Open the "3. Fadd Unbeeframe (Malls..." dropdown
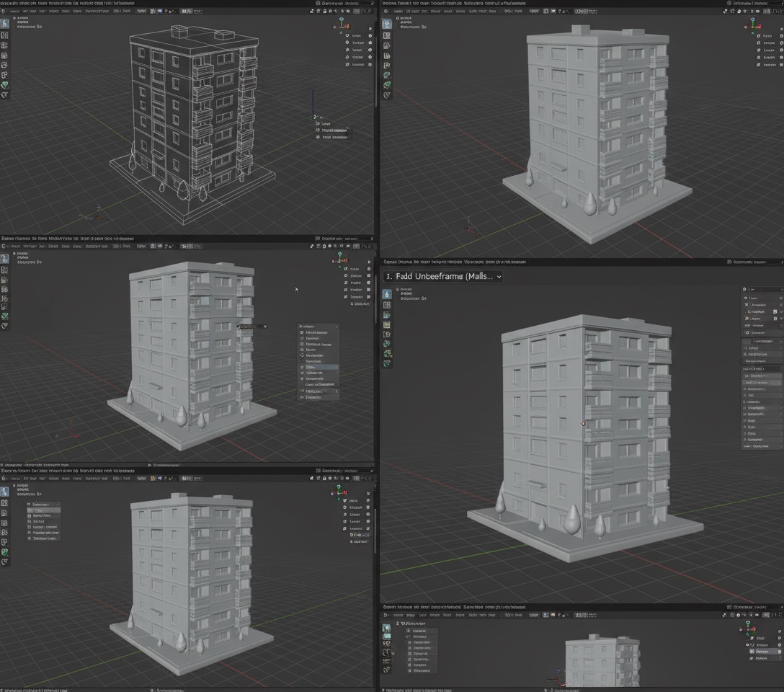The image size is (784, 692). [442, 277]
